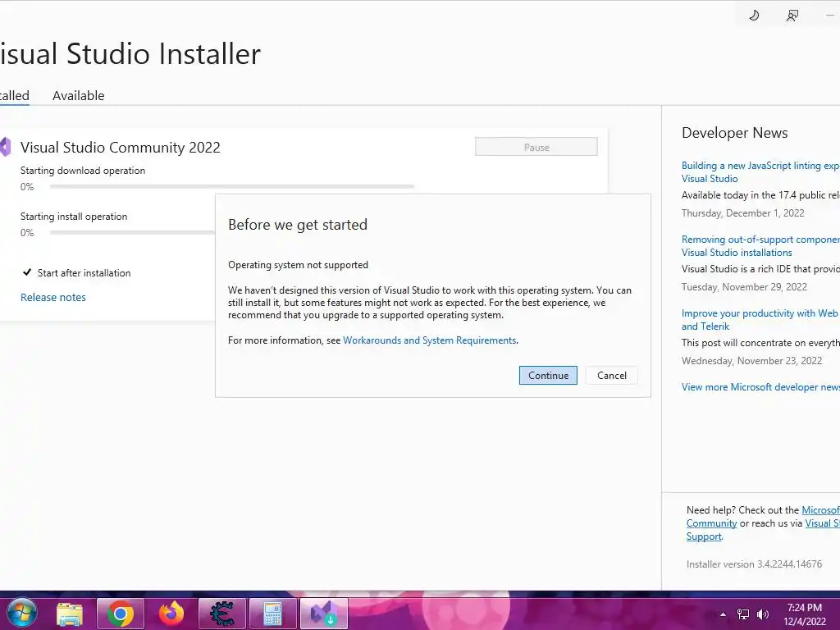Open the Release notes link
The height and width of the screenshot is (630, 840).
coord(53,297)
